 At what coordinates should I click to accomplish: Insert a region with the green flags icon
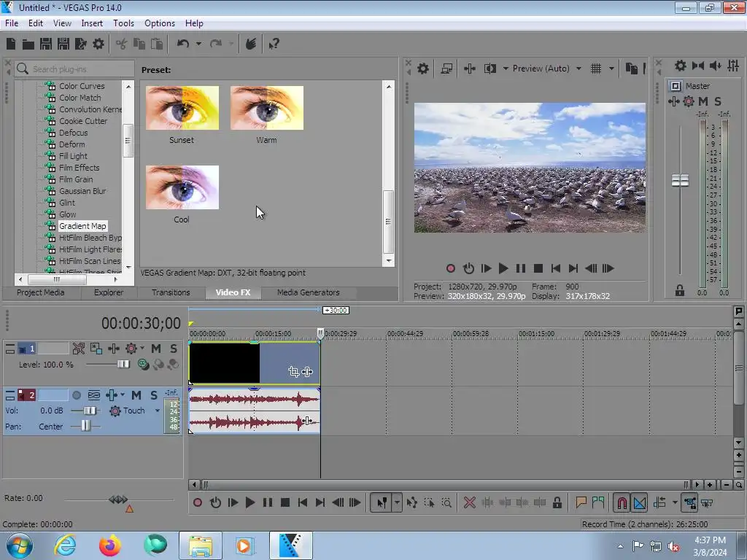(598, 502)
